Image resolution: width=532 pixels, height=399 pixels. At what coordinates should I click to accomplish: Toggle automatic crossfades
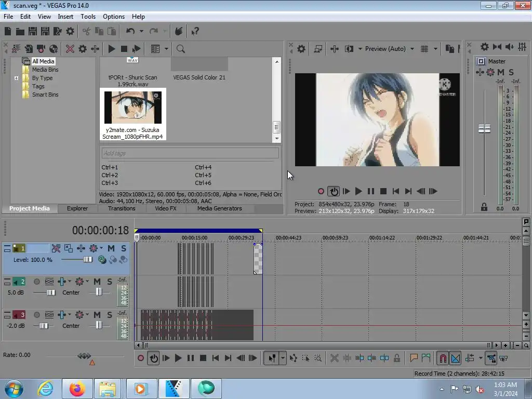pos(456,358)
